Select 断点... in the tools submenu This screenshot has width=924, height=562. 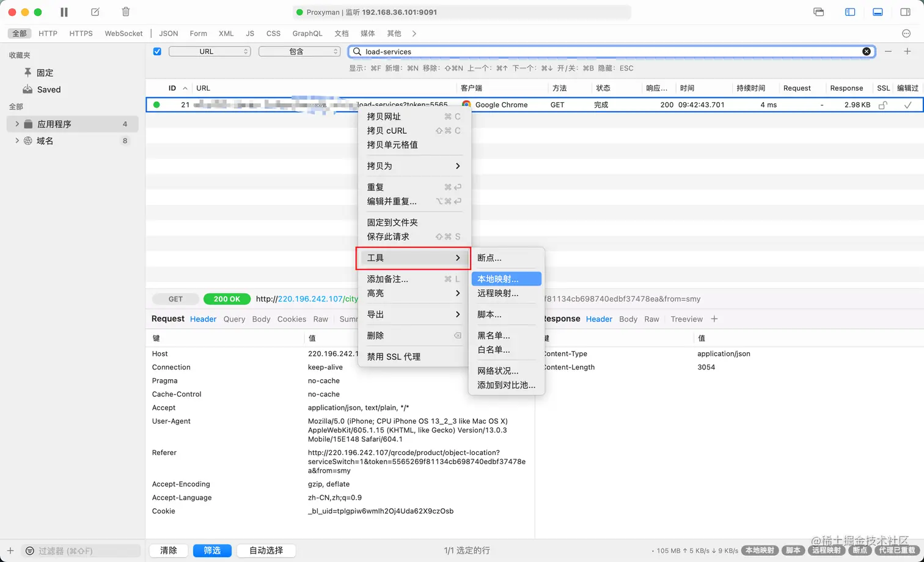(507, 258)
